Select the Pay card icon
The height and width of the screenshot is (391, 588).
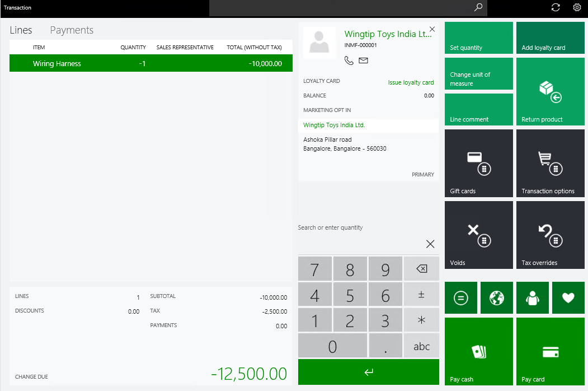point(550,351)
